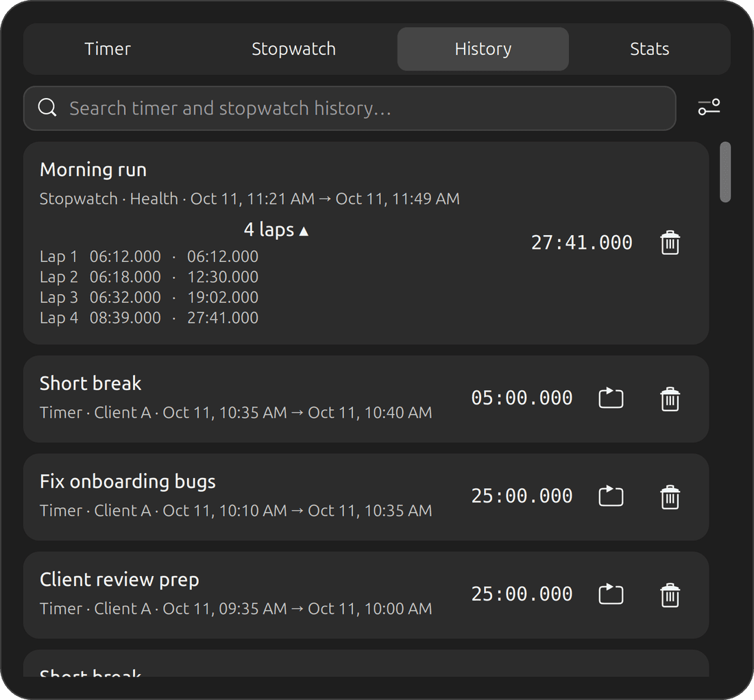The height and width of the screenshot is (700, 754).
Task: Select the Morning run title
Action: (x=93, y=170)
